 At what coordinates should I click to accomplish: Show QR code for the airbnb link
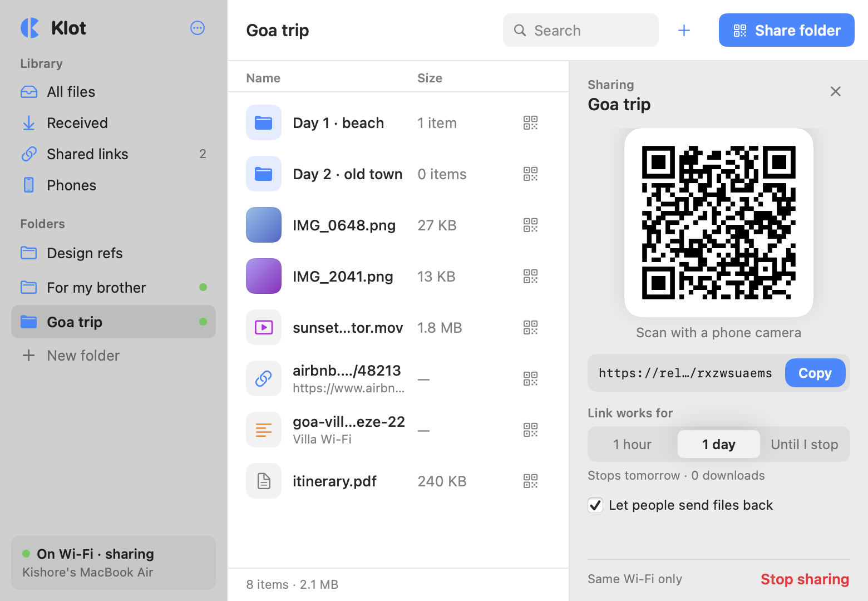pyautogui.click(x=530, y=379)
